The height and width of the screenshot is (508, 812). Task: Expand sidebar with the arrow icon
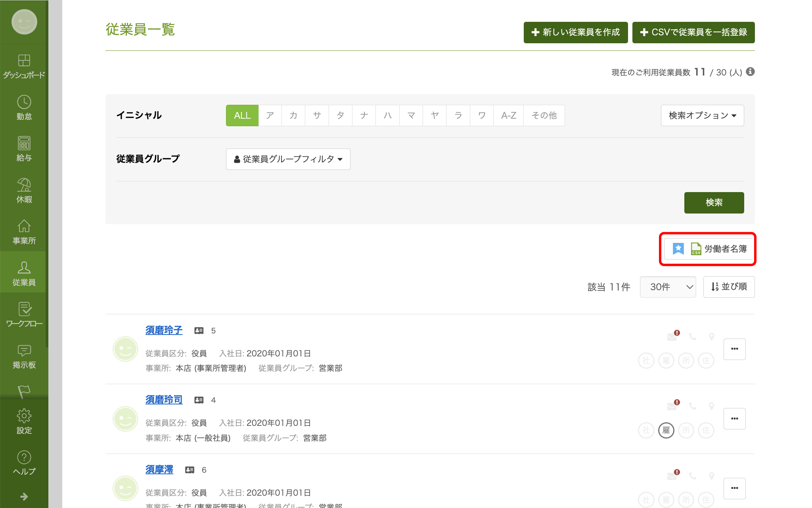(24, 496)
